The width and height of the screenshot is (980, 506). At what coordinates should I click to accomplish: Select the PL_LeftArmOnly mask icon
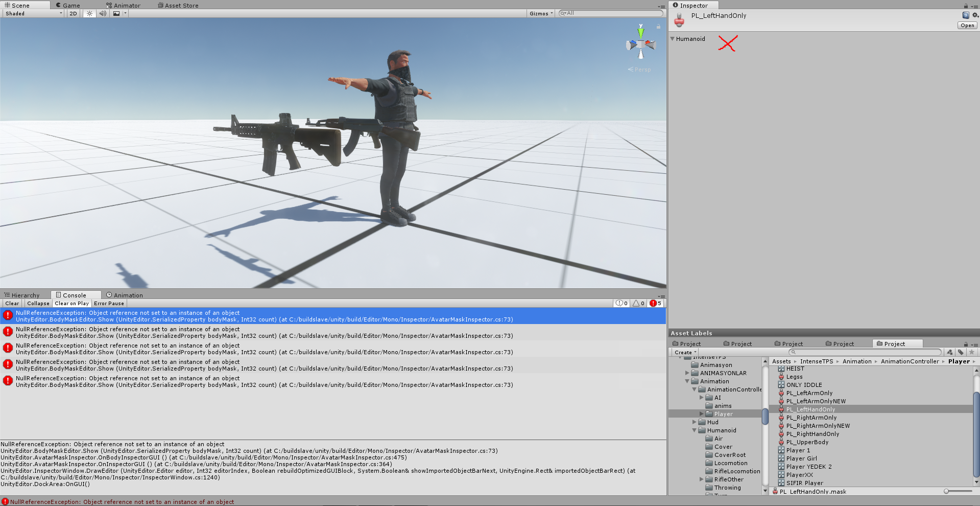pyautogui.click(x=781, y=393)
